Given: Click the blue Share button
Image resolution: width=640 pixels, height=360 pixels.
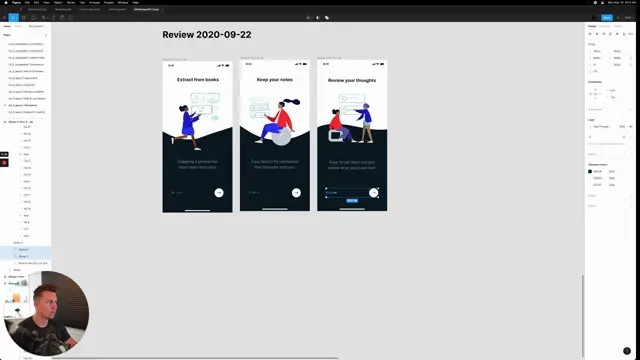Looking at the screenshot, I should tap(607, 18).
